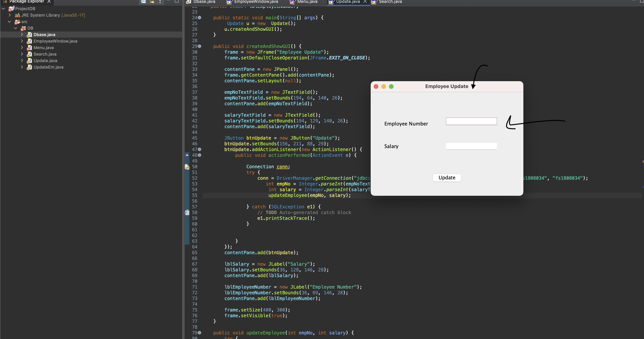Click the task marker on line 58 gutter
Screen dimensions: 644x339
[187, 212]
